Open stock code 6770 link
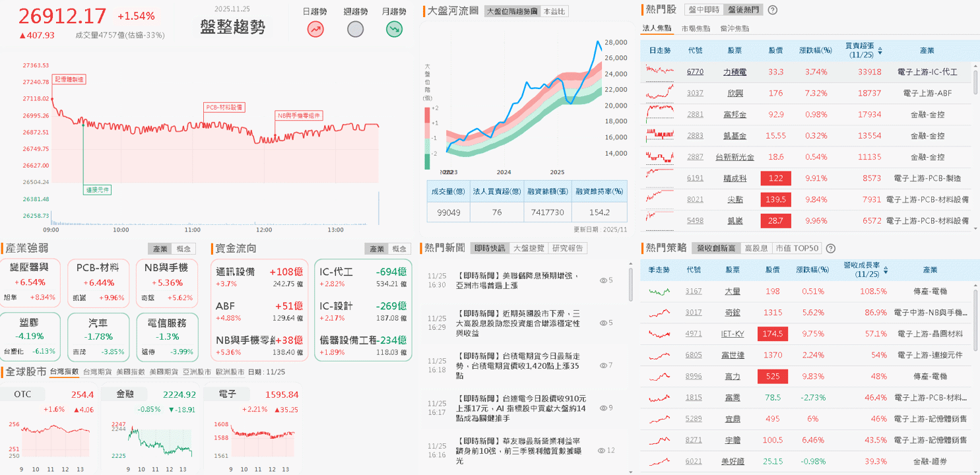The height and width of the screenshot is (475, 980). [x=695, y=72]
